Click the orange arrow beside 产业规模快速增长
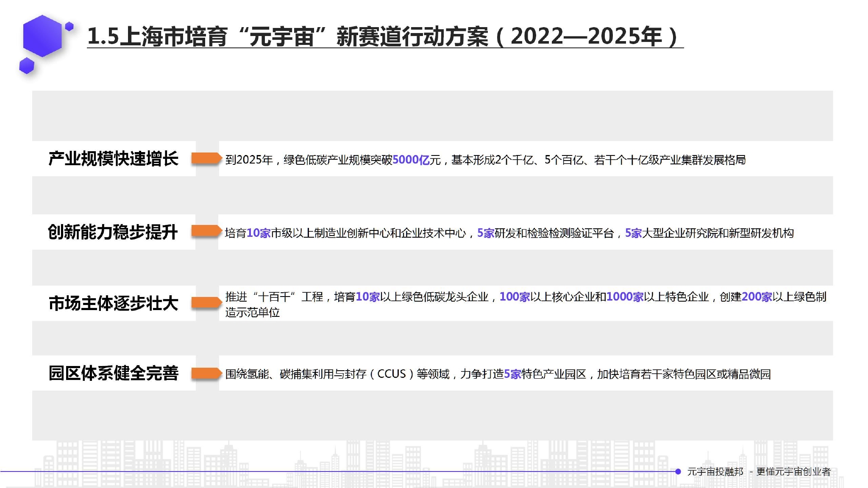868x488 pixels. [x=207, y=158]
